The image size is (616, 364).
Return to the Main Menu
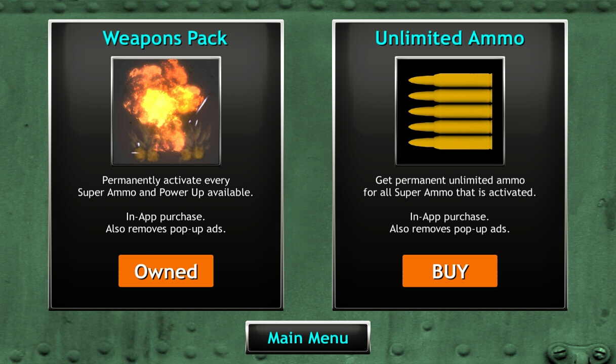[x=308, y=337]
